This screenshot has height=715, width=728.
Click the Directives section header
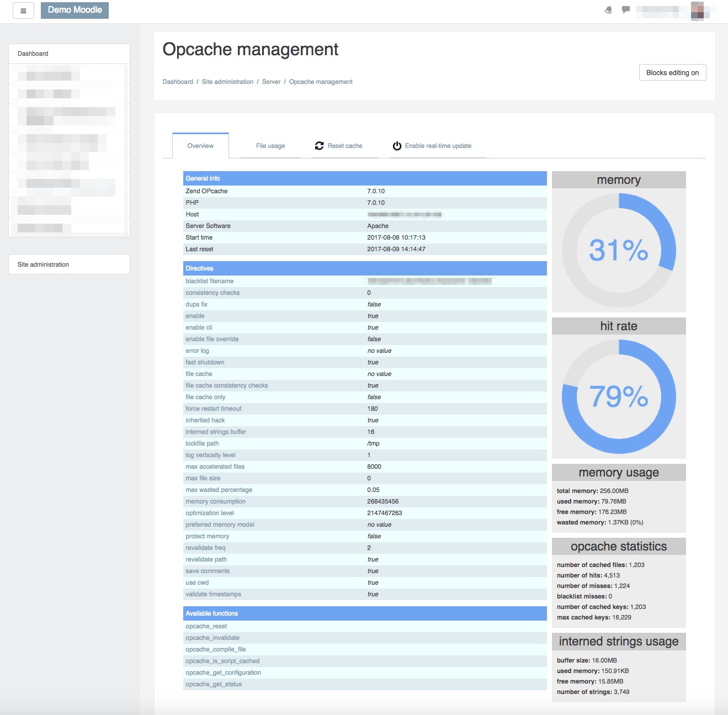(365, 268)
